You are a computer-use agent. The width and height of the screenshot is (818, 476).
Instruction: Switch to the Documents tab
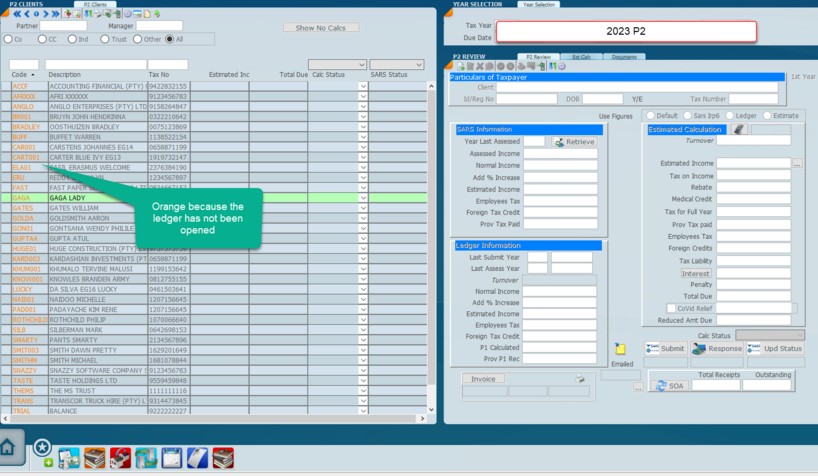pos(623,57)
